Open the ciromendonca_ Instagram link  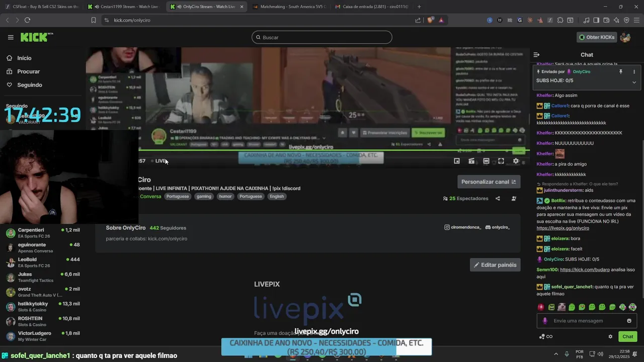(462, 227)
